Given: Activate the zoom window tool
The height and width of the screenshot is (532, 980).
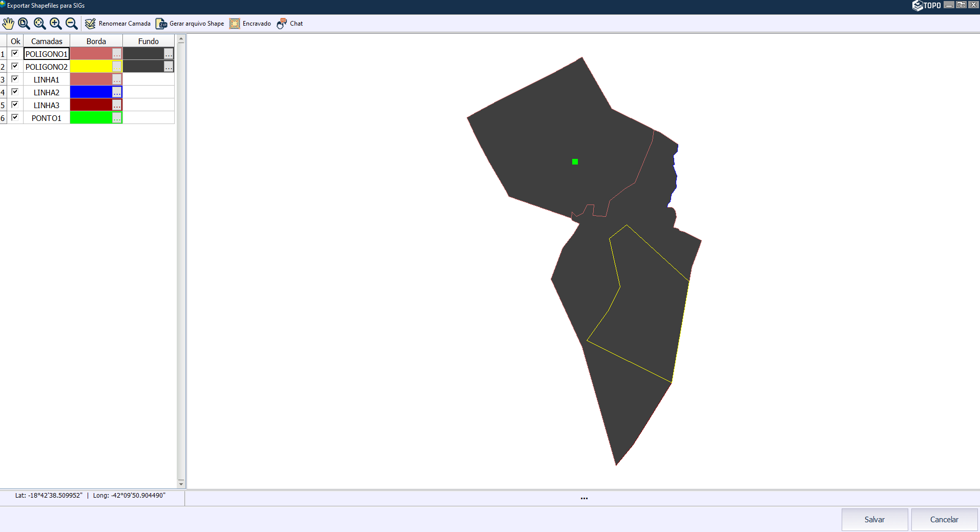Looking at the screenshot, I should pos(24,24).
